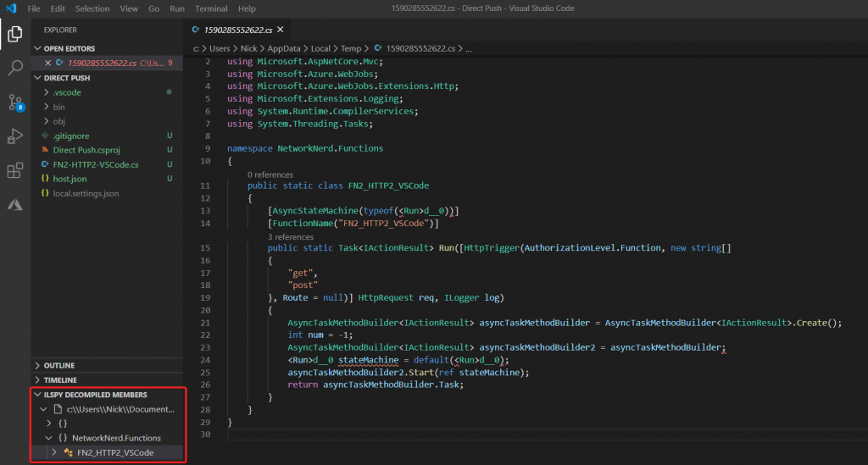Open the Direct Push.csproj file
Viewport: 868px width, 465px height.
click(x=86, y=150)
